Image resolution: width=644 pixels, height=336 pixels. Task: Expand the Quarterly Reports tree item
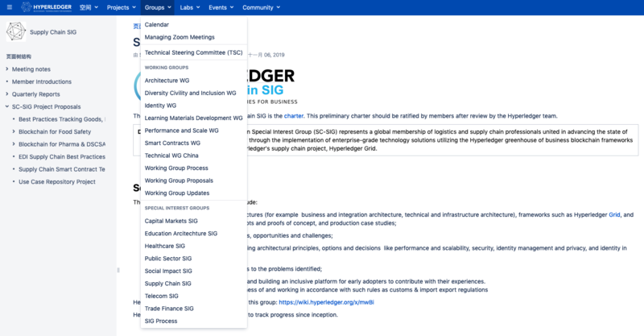7,93
